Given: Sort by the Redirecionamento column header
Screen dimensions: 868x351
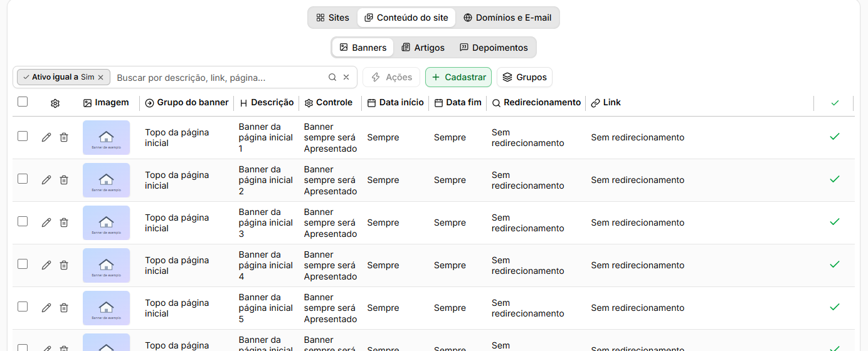Looking at the screenshot, I should (536, 103).
